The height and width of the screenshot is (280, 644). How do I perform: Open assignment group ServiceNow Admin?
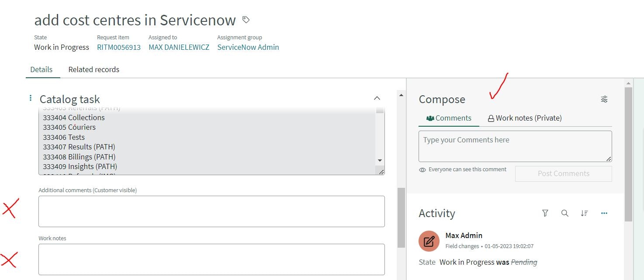pyautogui.click(x=248, y=47)
